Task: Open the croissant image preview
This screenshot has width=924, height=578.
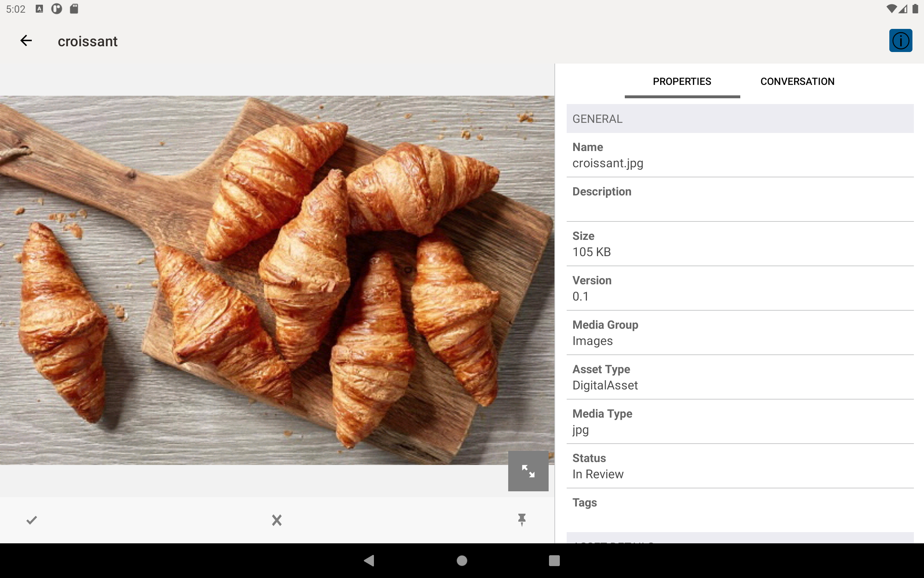Action: click(x=277, y=280)
